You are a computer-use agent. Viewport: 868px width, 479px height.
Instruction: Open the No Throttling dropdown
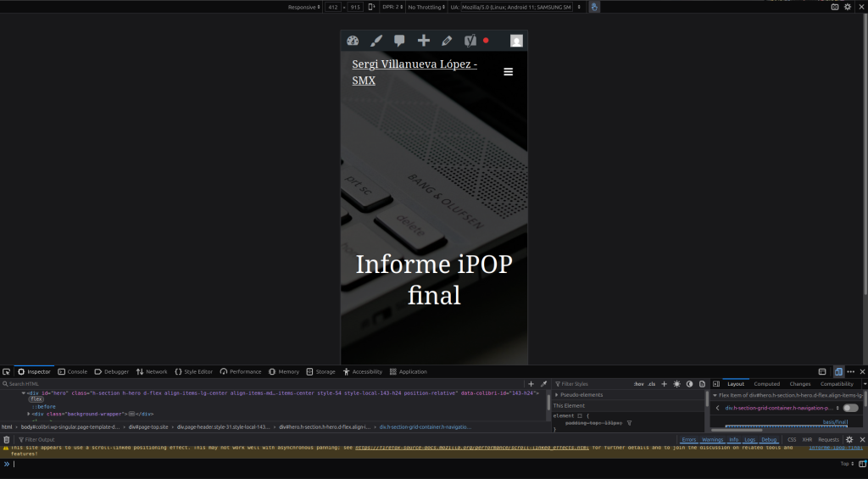point(426,7)
